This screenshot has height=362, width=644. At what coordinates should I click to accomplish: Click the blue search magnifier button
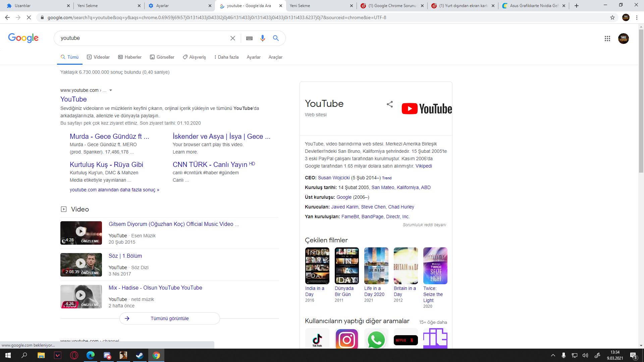pos(276,38)
